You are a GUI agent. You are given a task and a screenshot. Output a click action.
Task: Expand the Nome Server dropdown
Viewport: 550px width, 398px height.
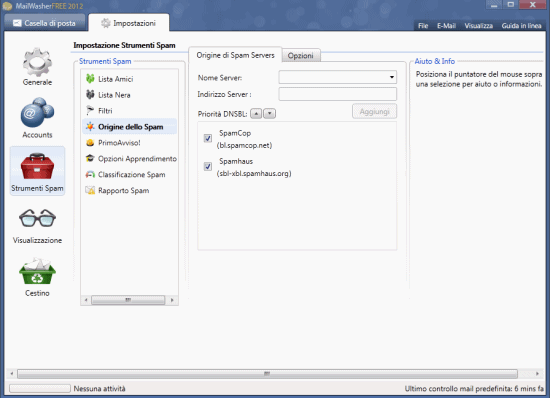391,77
